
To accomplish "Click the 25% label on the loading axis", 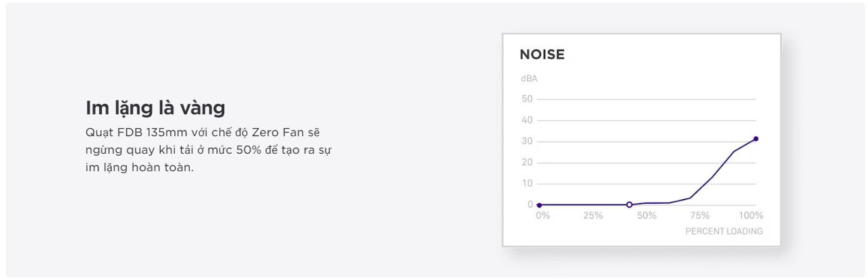I will tap(593, 216).
